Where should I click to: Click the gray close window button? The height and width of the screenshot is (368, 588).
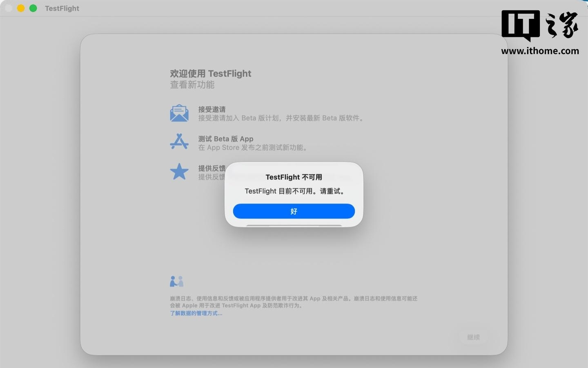click(x=9, y=8)
